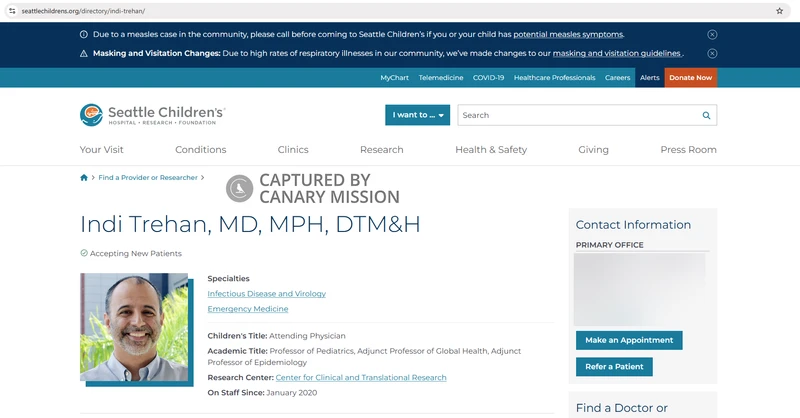Click the search magnifier icon
The height and width of the screenshot is (418, 800).
click(706, 115)
